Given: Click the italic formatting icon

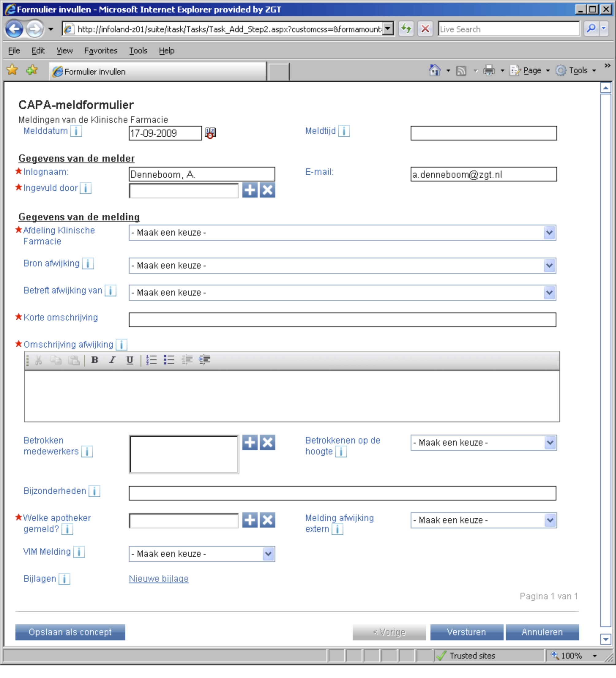Looking at the screenshot, I should tap(112, 360).
